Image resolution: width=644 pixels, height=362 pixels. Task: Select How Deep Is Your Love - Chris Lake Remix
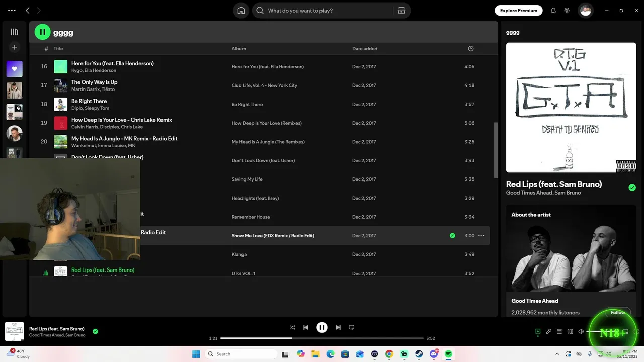[122, 120]
